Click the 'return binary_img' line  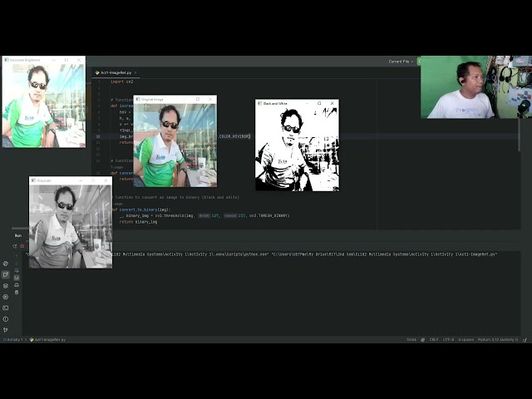click(x=138, y=222)
